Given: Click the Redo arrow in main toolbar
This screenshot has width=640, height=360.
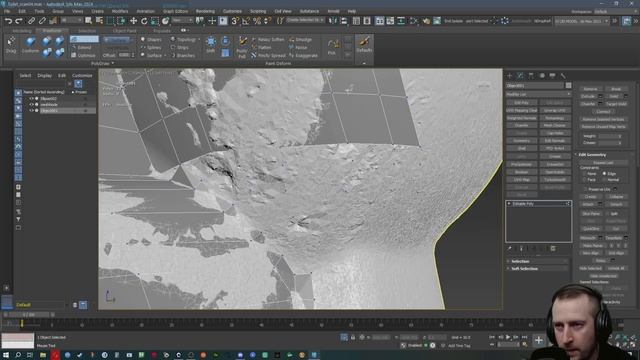Looking at the screenshot, I should click(x=19, y=21).
